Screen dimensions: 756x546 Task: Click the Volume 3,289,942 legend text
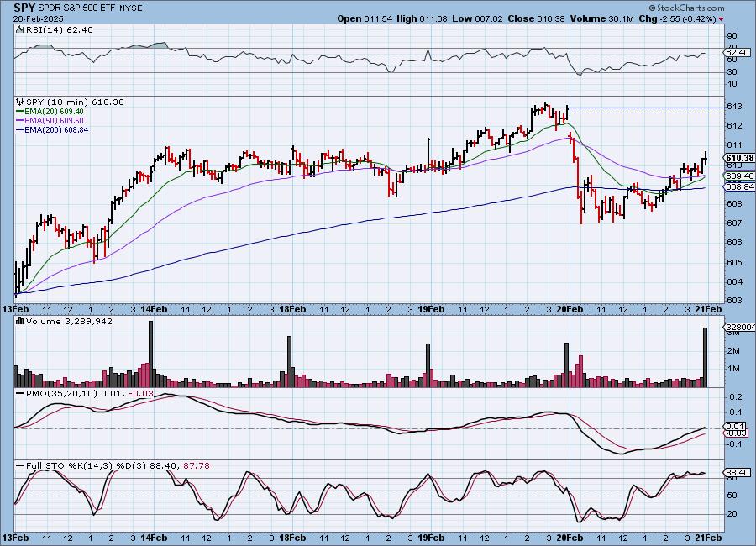(x=69, y=321)
